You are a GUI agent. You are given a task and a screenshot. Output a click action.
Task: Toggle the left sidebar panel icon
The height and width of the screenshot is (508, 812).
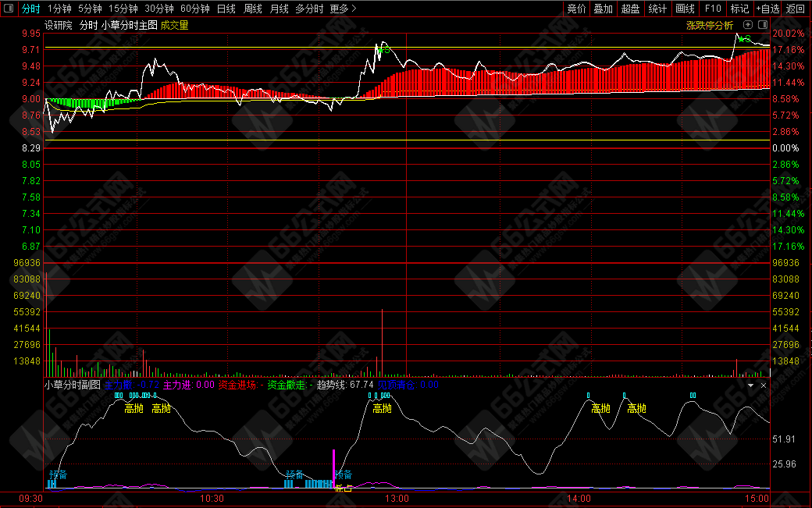[x=9, y=9]
